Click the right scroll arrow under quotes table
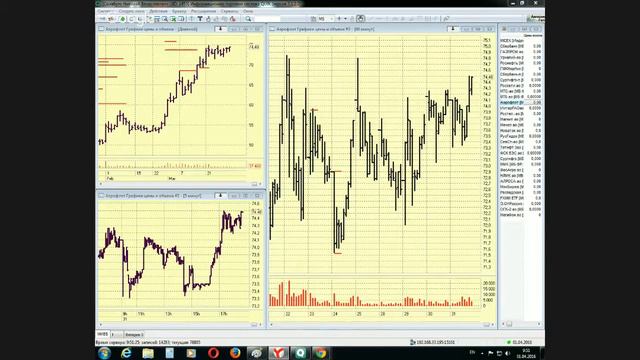Image resolution: width=640 pixels, height=360 pixels. tap(539, 324)
